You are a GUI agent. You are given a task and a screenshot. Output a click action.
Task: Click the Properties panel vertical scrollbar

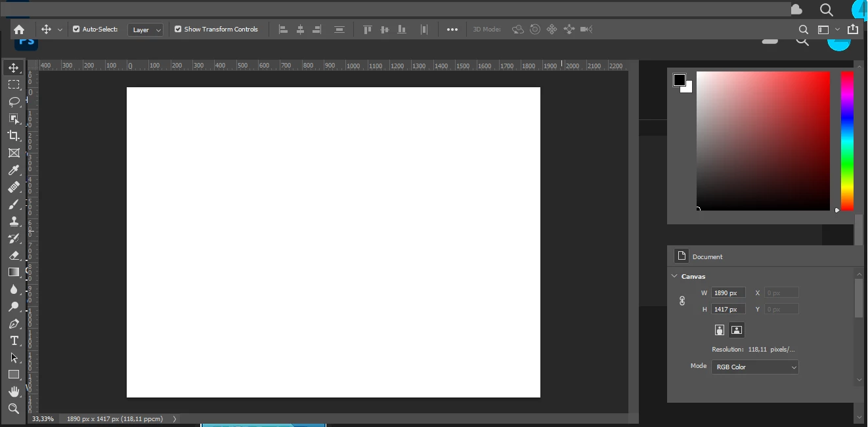point(859,298)
